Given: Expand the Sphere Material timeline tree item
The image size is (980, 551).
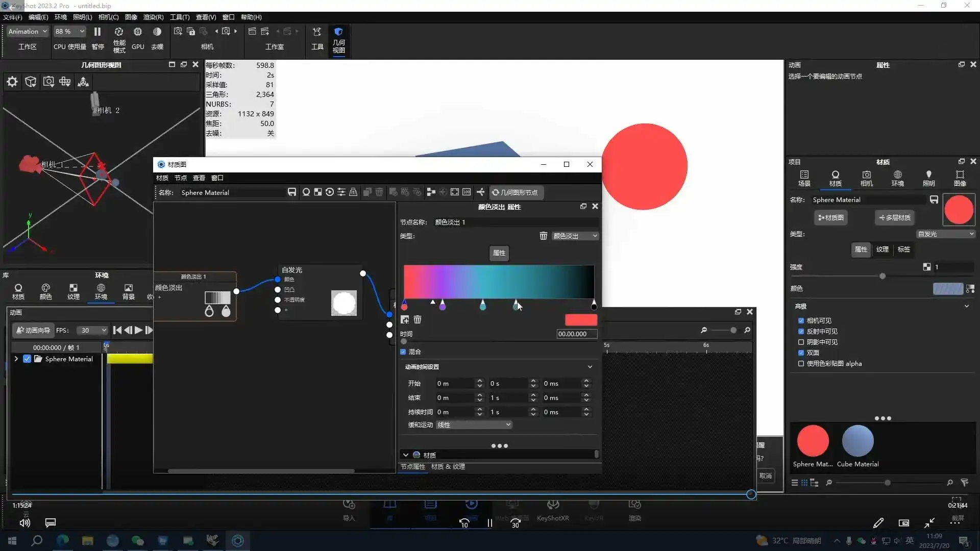Looking at the screenshot, I should (16, 359).
